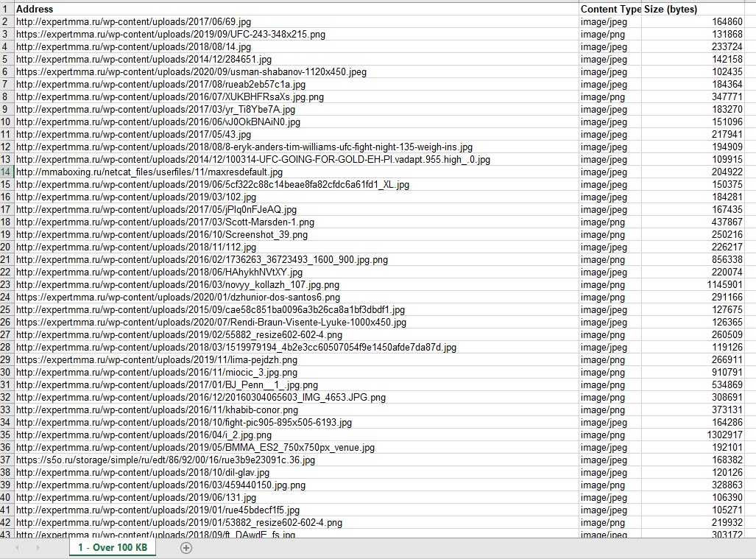Click the New Sheet plus icon
756x559 pixels.
tap(186, 548)
